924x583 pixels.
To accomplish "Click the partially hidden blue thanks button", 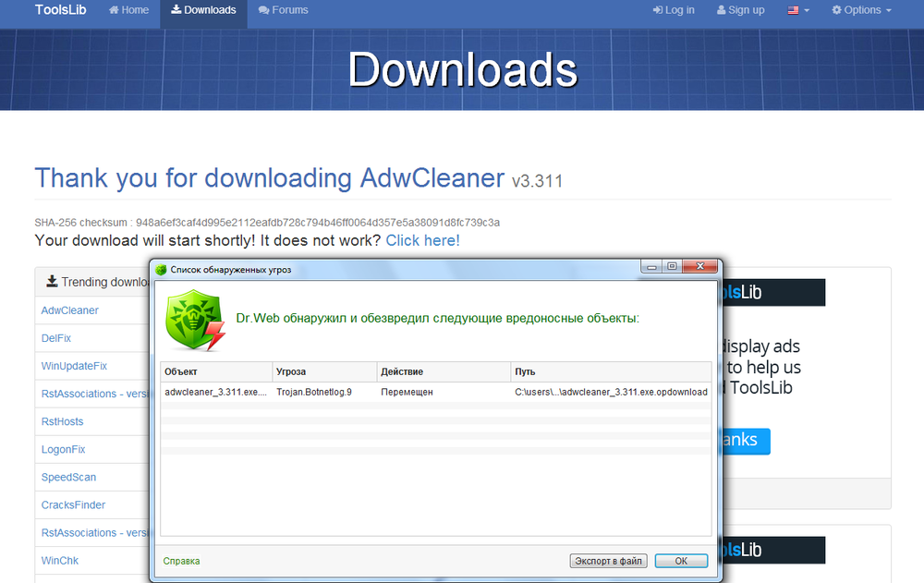I will [746, 441].
